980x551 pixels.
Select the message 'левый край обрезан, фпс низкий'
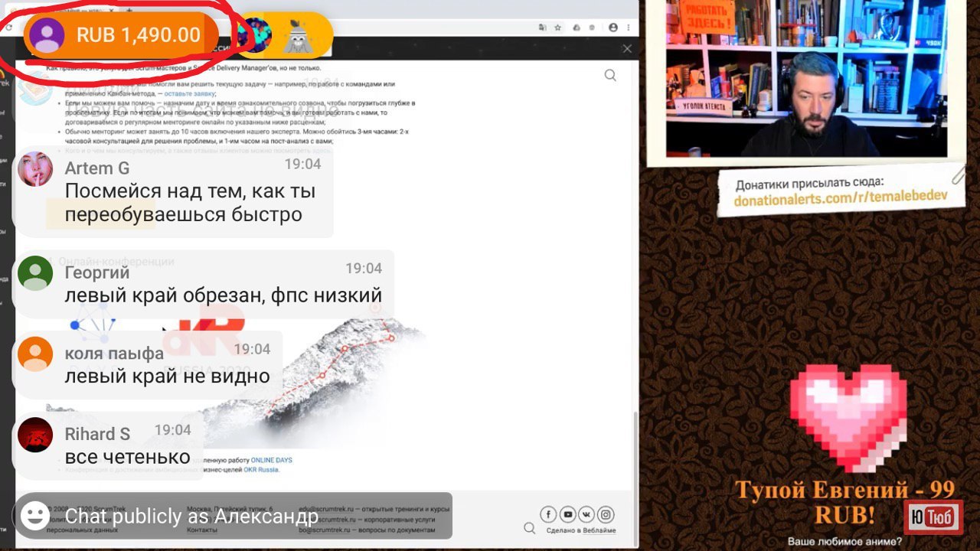[223, 295]
